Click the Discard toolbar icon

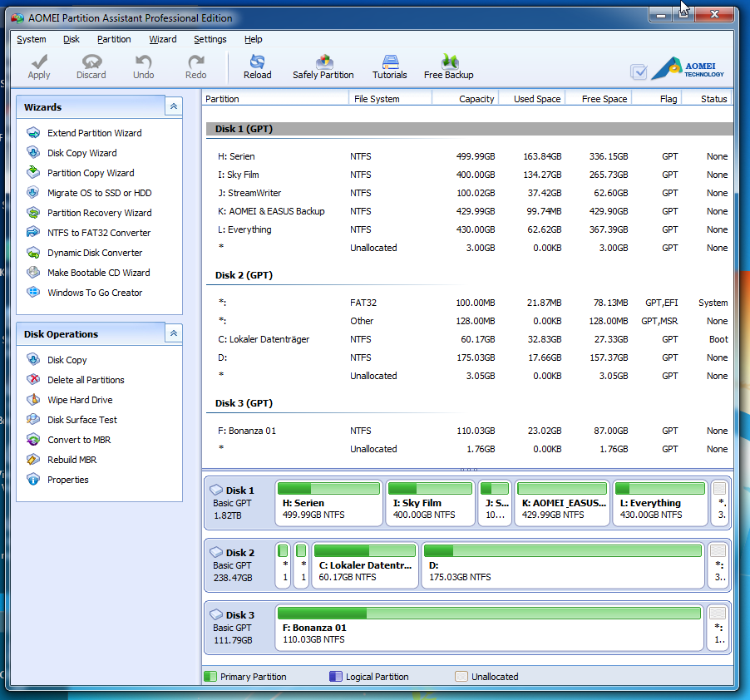pyautogui.click(x=91, y=67)
